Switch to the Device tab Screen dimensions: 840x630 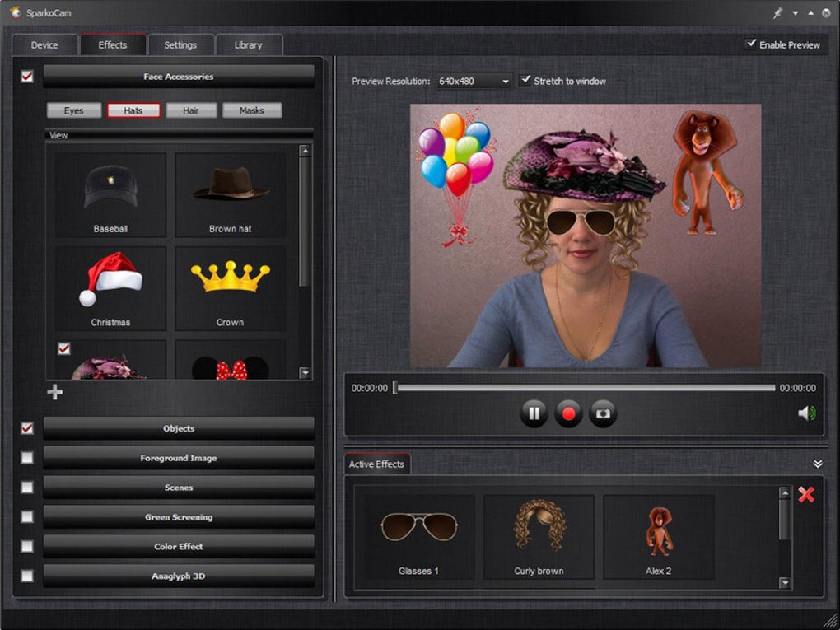44,45
